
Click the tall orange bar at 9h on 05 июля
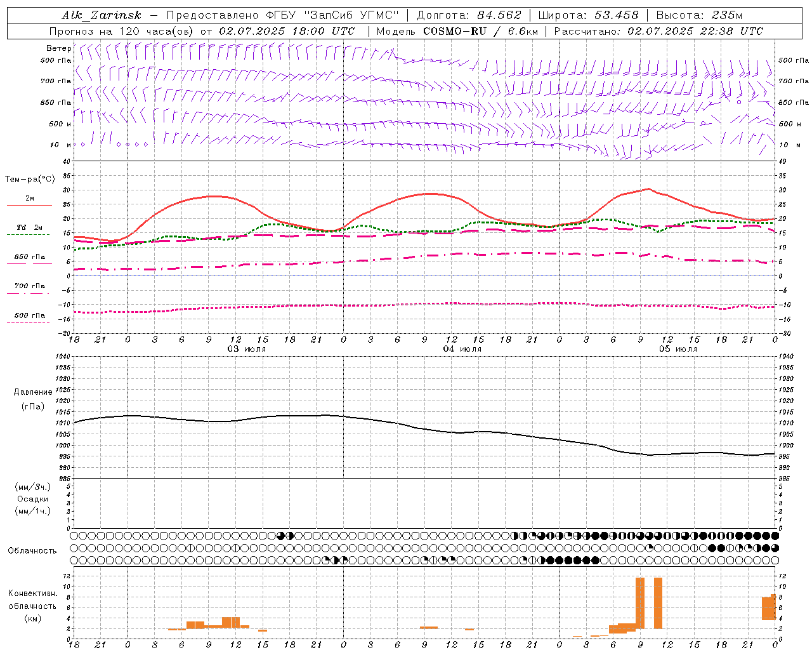coord(640,603)
